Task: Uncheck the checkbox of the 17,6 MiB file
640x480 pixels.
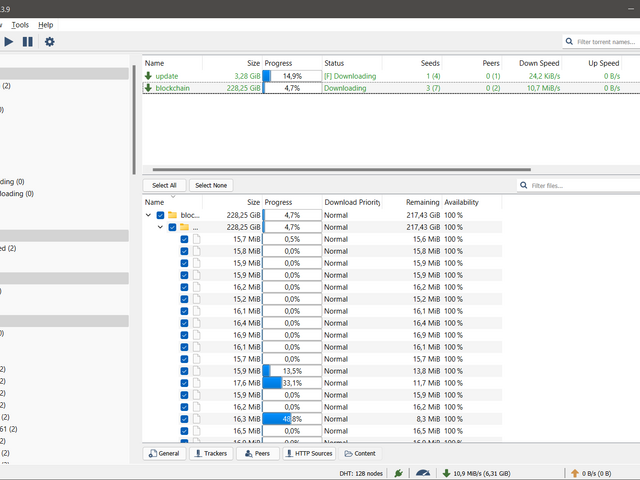Action: click(184, 383)
